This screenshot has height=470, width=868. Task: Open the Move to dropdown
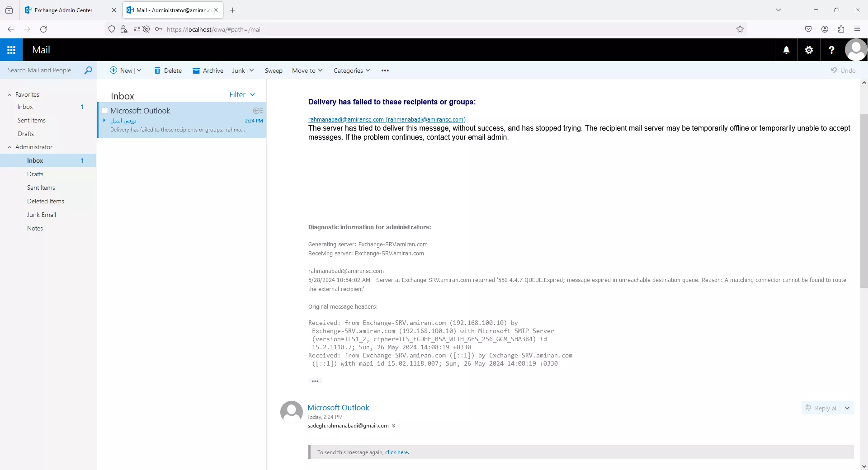point(307,70)
